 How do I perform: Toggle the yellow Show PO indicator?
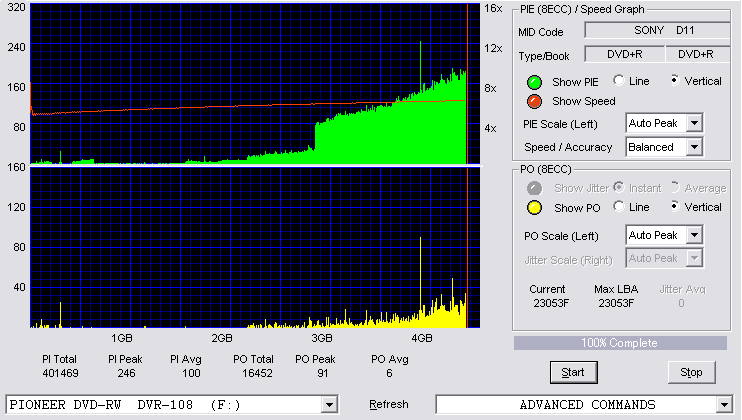click(x=534, y=208)
